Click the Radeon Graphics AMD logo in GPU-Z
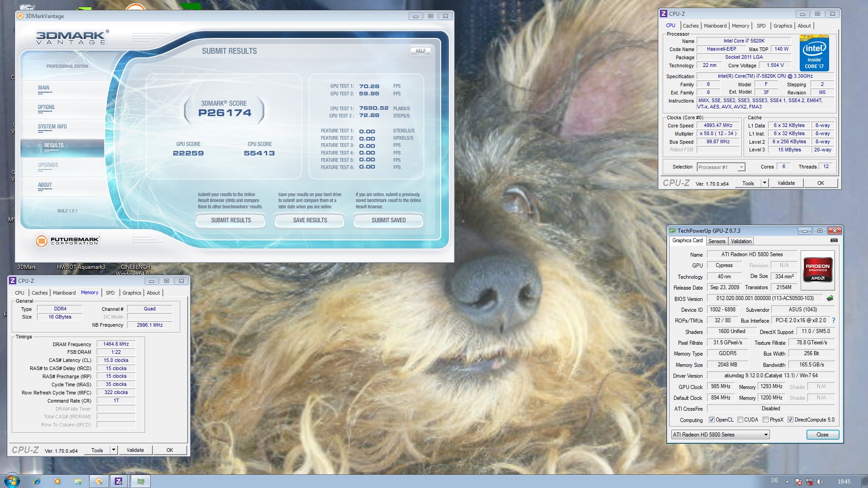868x488 pixels. click(818, 270)
